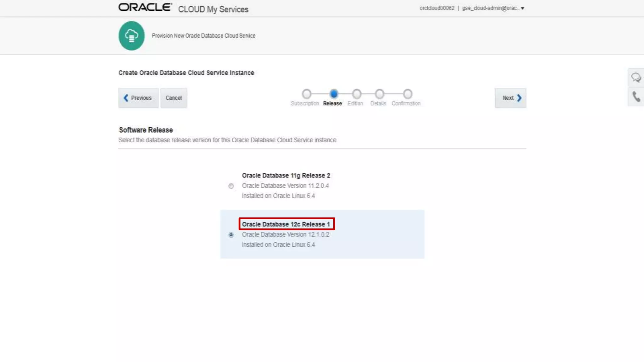Select the Release step circle

tap(334, 94)
